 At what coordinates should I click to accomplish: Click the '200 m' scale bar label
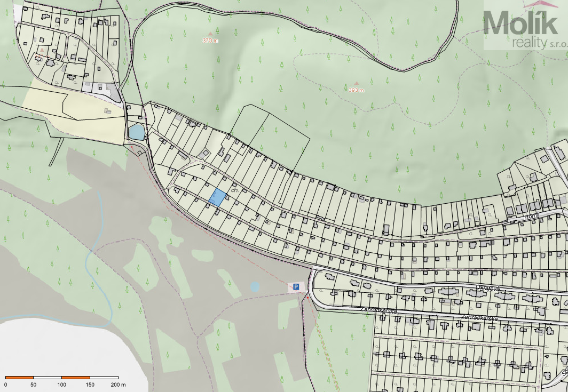point(117,384)
